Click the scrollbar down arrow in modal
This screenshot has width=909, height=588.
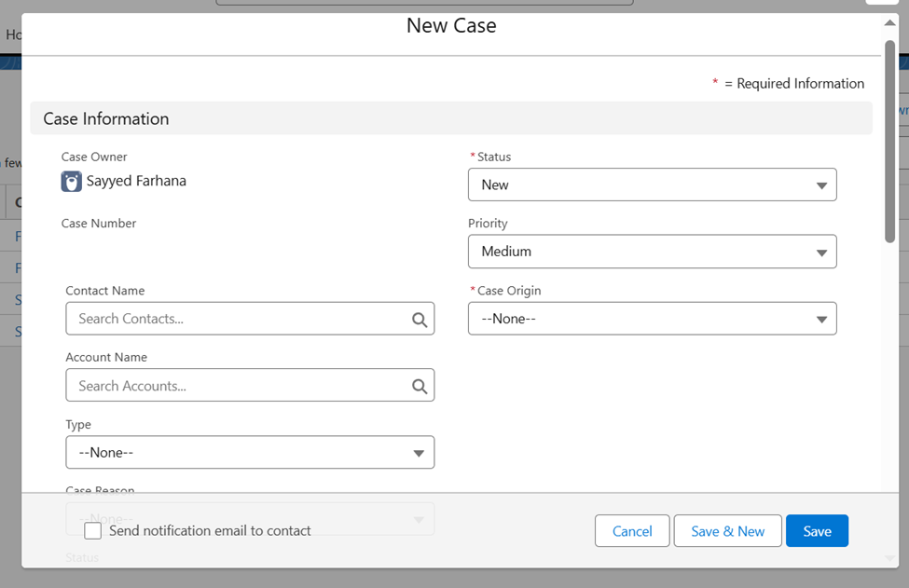(x=889, y=557)
